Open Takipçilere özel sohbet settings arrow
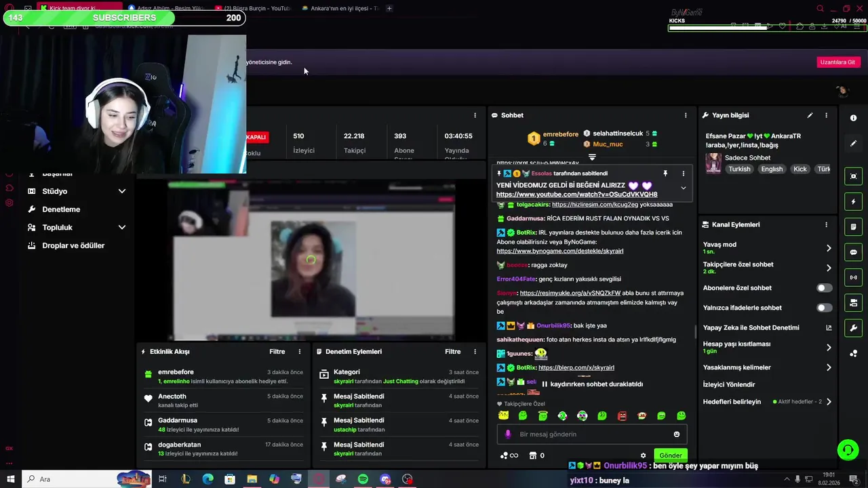 click(829, 268)
